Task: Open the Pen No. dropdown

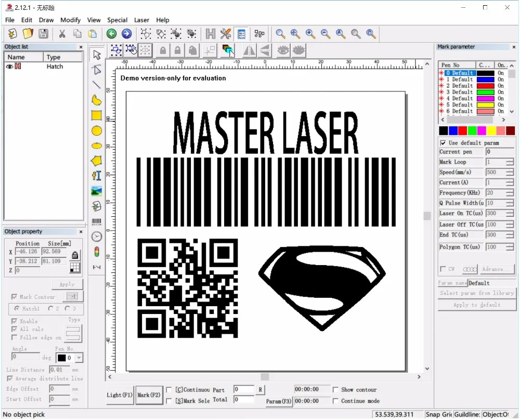Action: 79,358
